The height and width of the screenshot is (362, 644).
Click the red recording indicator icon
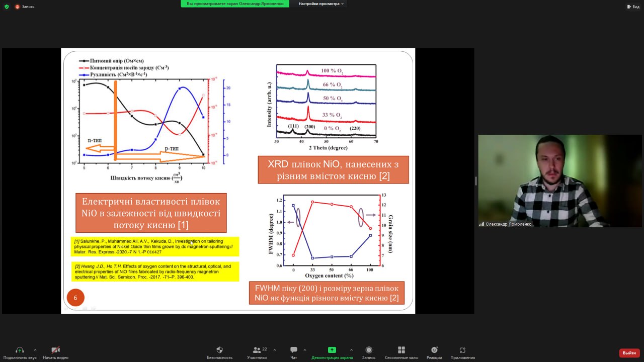[18, 7]
